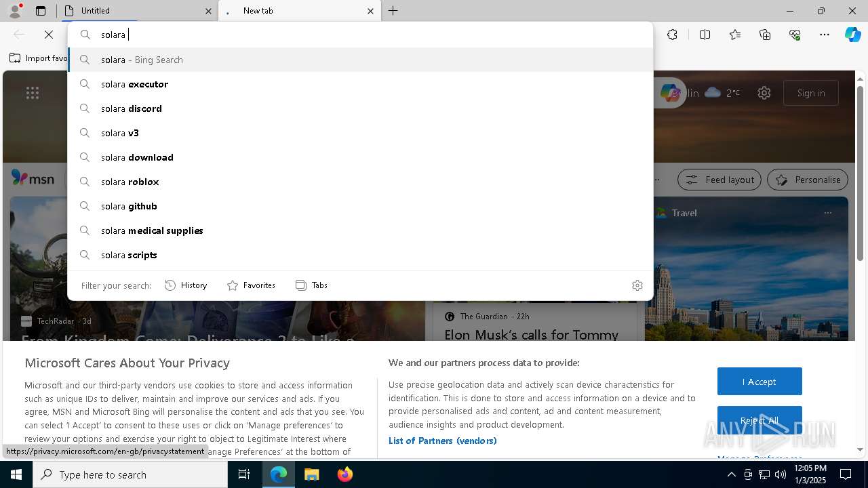
Task: Click Reject All cookies button
Action: [759, 420]
